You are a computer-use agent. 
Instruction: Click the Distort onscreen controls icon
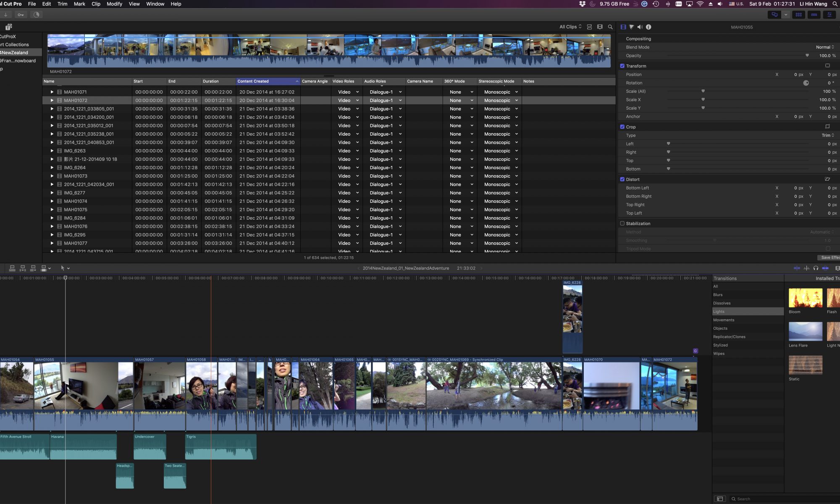tap(827, 179)
